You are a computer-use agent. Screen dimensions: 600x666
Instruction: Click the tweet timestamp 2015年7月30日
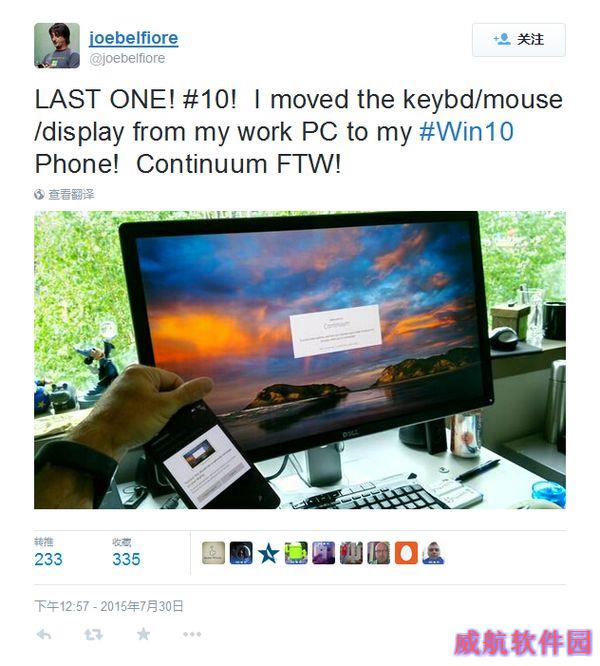coord(141,606)
